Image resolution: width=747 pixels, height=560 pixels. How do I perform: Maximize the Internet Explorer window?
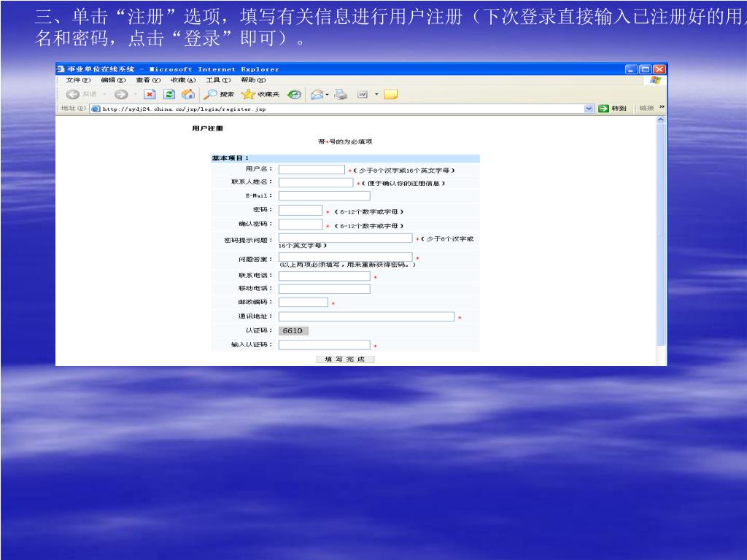pyautogui.click(x=645, y=69)
